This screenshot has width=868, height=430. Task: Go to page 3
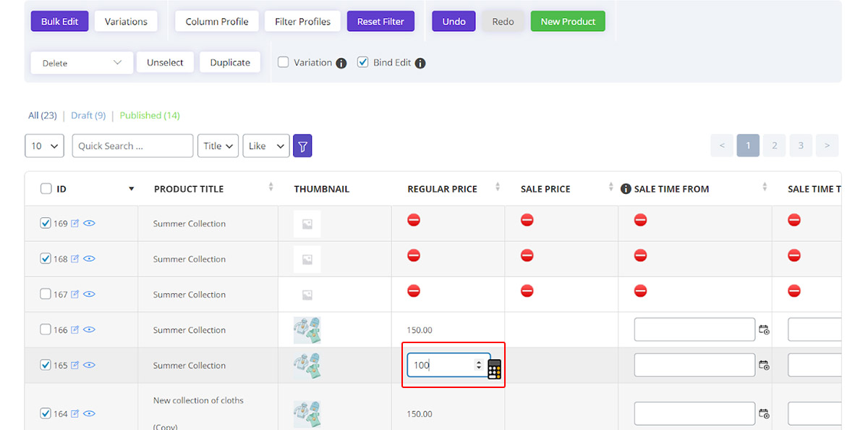pyautogui.click(x=801, y=146)
